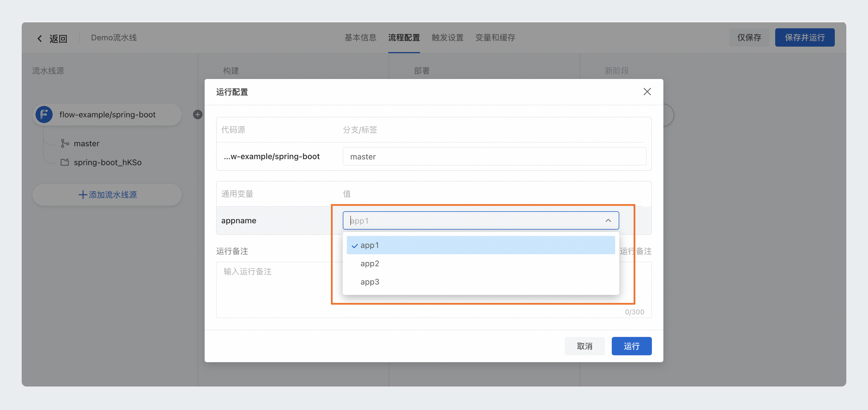Viewport: 868px width, 410px height.
Task: Click the flow-example project logo icon
Action: 44,114
